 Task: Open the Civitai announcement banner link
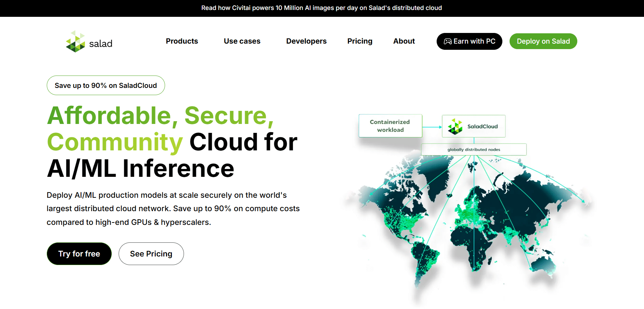pyautogui.click(x=321, y=8)
